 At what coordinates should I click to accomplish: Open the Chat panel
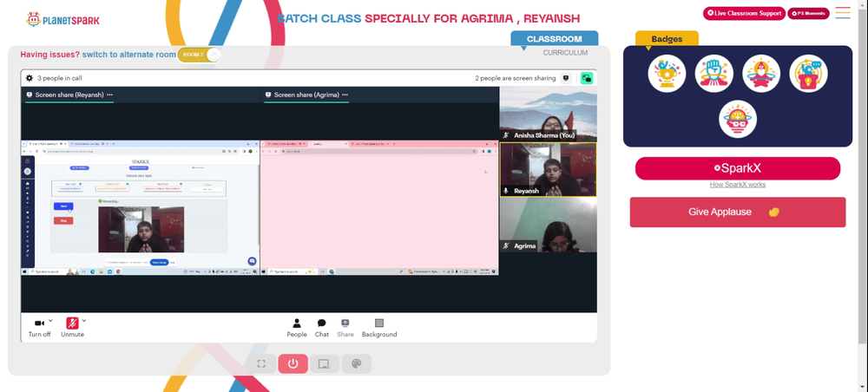(322, 328)
